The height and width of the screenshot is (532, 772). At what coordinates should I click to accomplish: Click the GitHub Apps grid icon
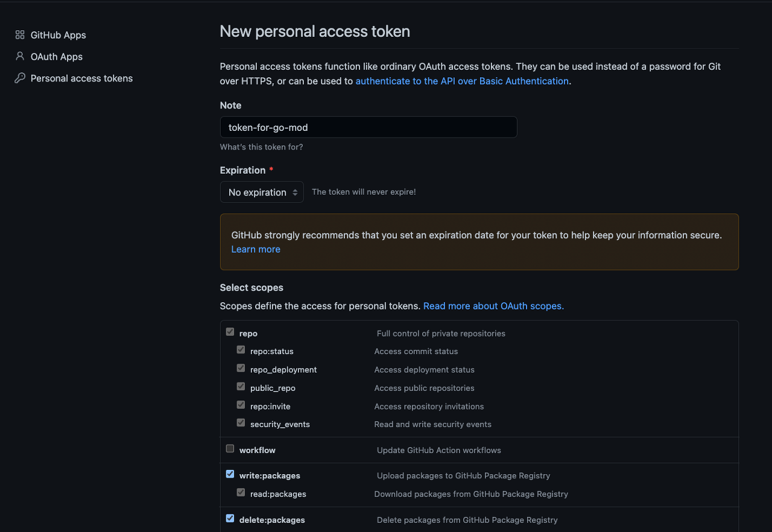(x=20, y=35)
